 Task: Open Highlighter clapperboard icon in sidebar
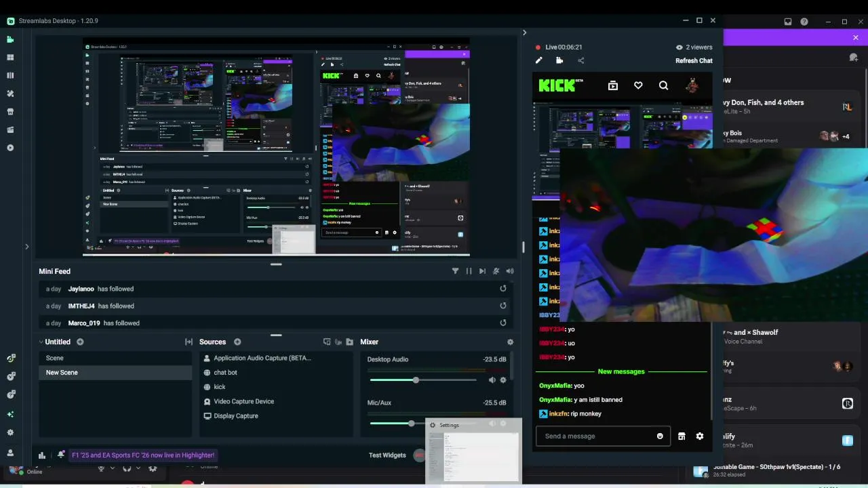(x=10, y=129)
